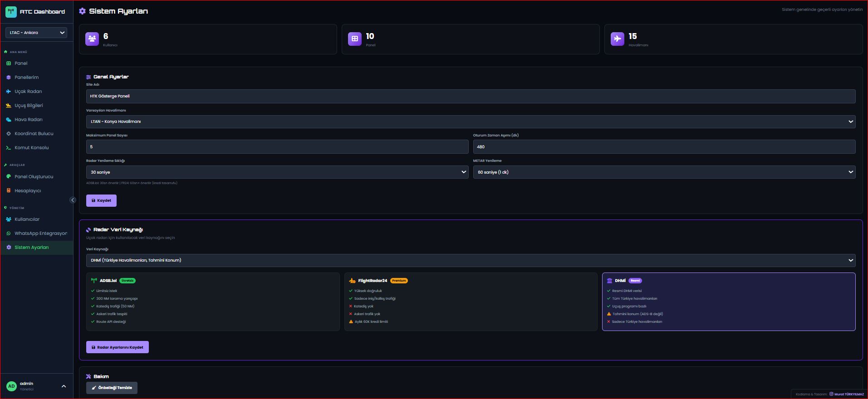Screen dimensions: 868x399
Task: Click the Sistem Ayarları gear icon in sidebar
Action: tap(9, 248)
